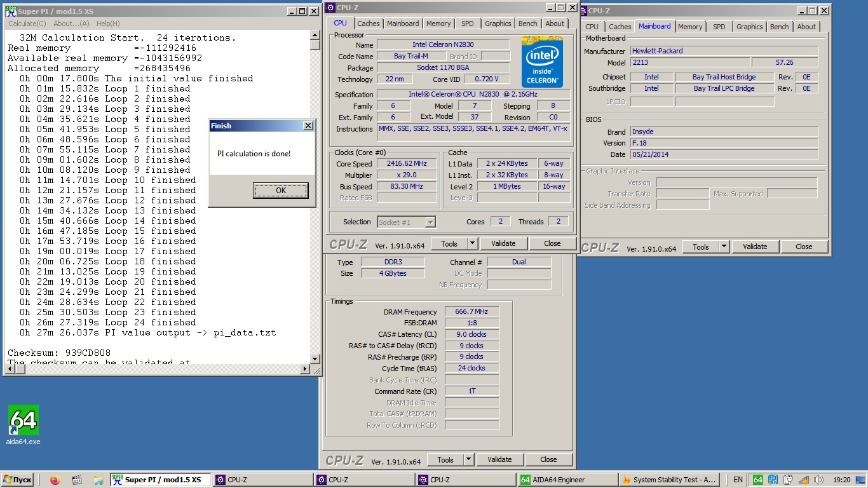
Task: Select the Graphics tab in the front CPU-Z window
Action: pos(498,24)
